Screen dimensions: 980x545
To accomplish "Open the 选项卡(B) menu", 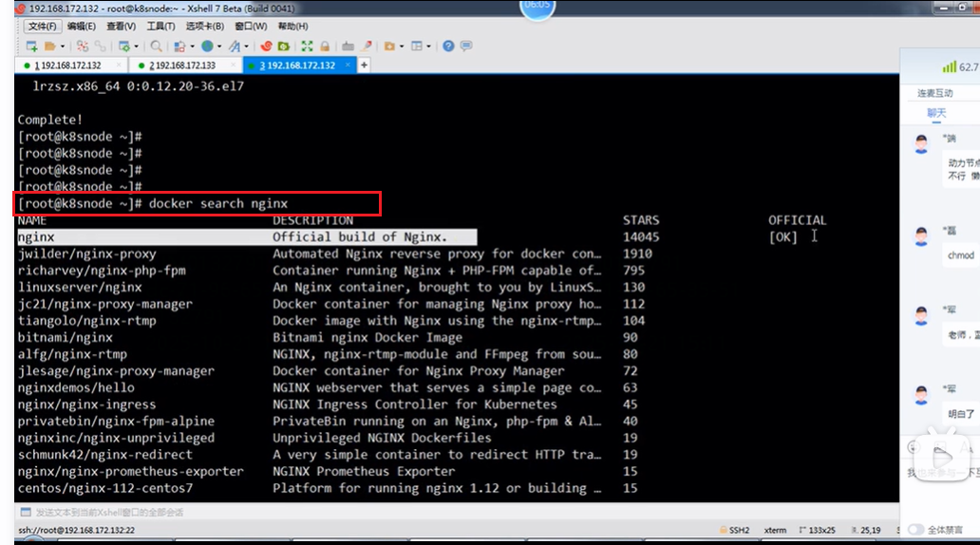I will click(x=204, y=27).
